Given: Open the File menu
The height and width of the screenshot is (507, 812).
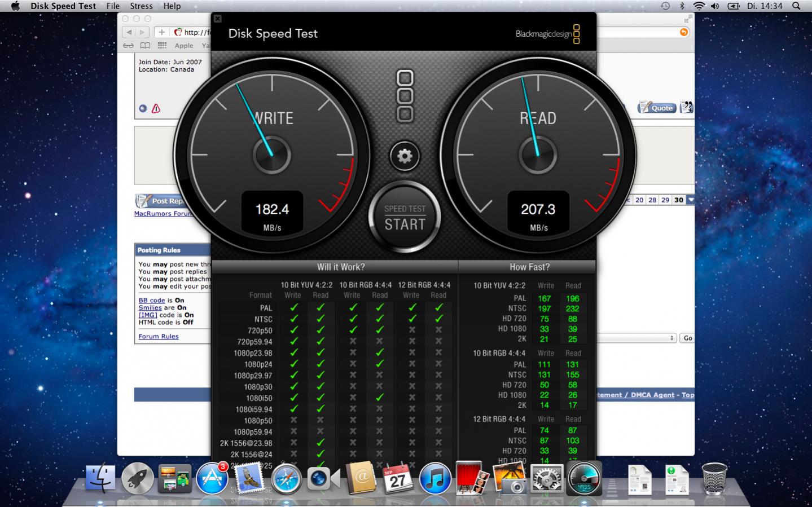Looking at the screenshot, I should coord(113,6).
